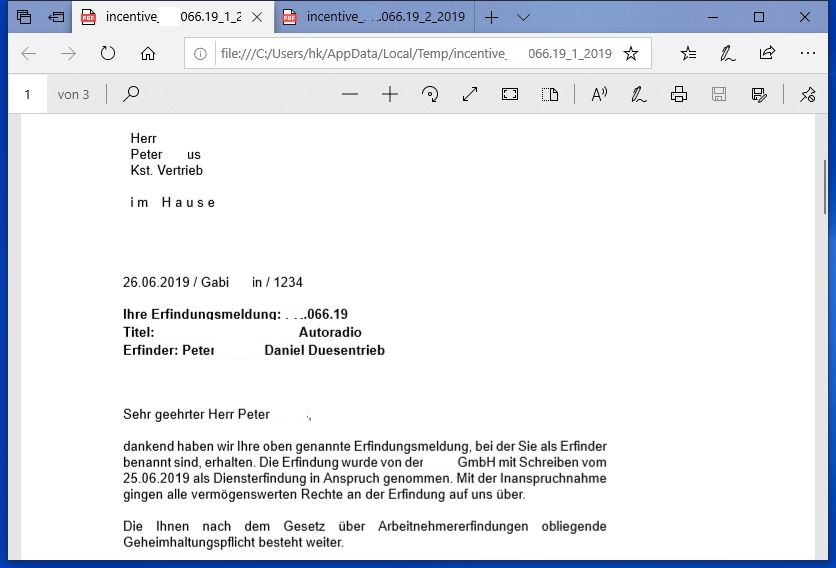Start Read aloud
Image resolution: width=836 pixels, height=568 pixels.
[599, 94]
